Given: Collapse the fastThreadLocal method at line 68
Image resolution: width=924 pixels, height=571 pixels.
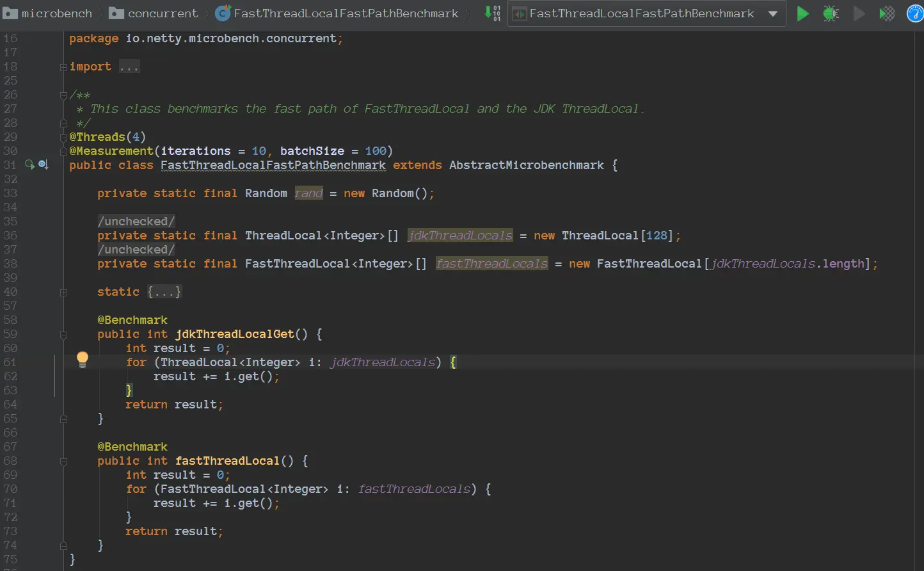Looking at the screenshot, I should pos(63,461).
